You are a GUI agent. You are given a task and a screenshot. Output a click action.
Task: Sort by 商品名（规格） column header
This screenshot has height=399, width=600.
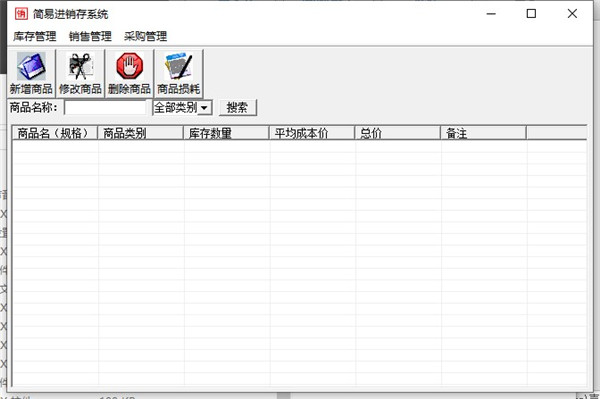click(x=55, y=133)
